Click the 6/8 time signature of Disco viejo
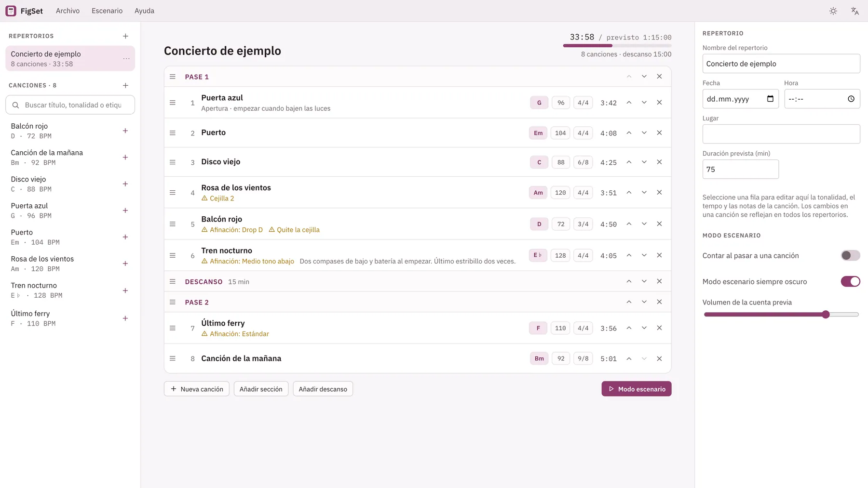 click(x=583, y=162)
